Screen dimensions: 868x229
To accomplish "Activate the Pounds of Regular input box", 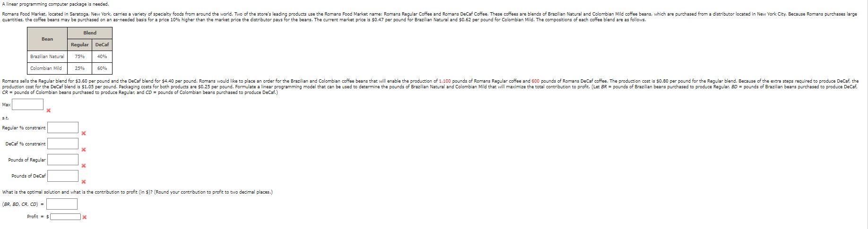I will tap(63, 160).
